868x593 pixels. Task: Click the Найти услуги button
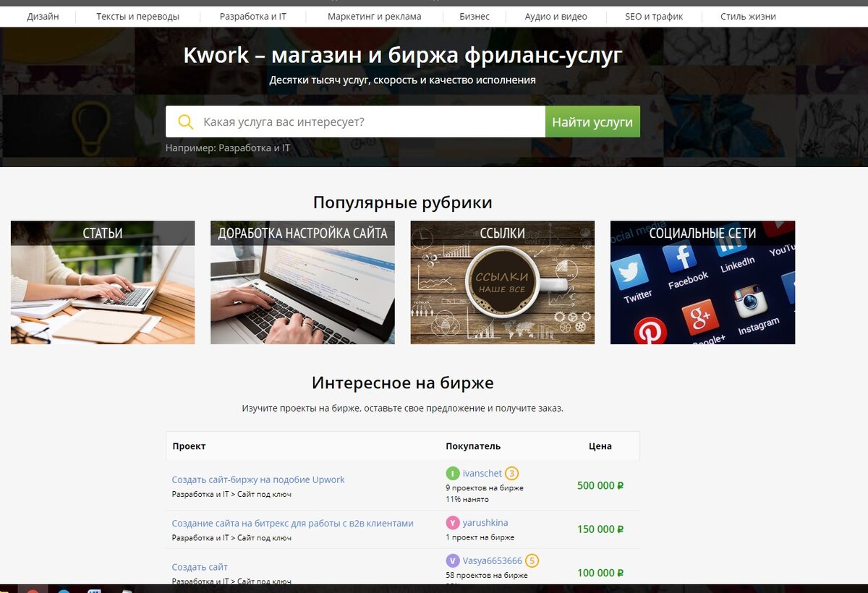592,121
